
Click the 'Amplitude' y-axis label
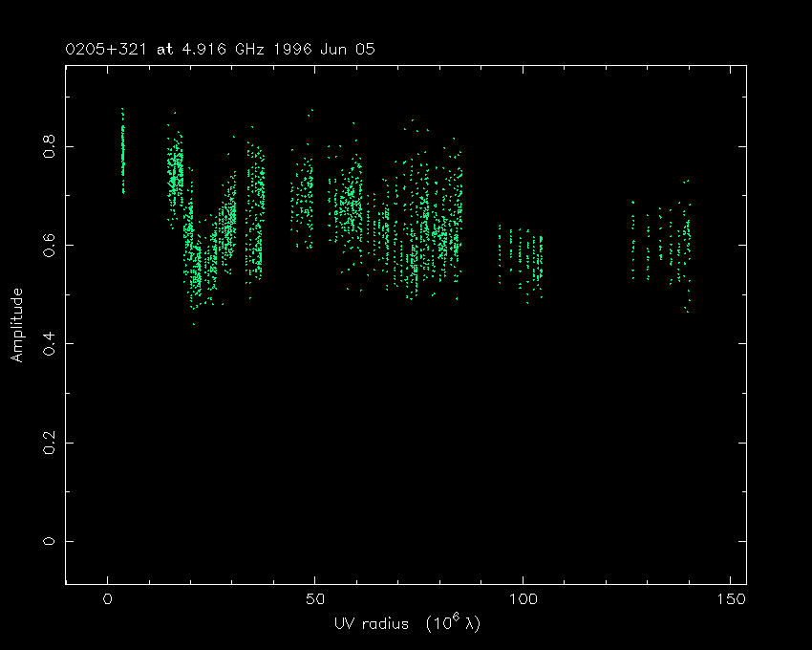pos(16,325)
